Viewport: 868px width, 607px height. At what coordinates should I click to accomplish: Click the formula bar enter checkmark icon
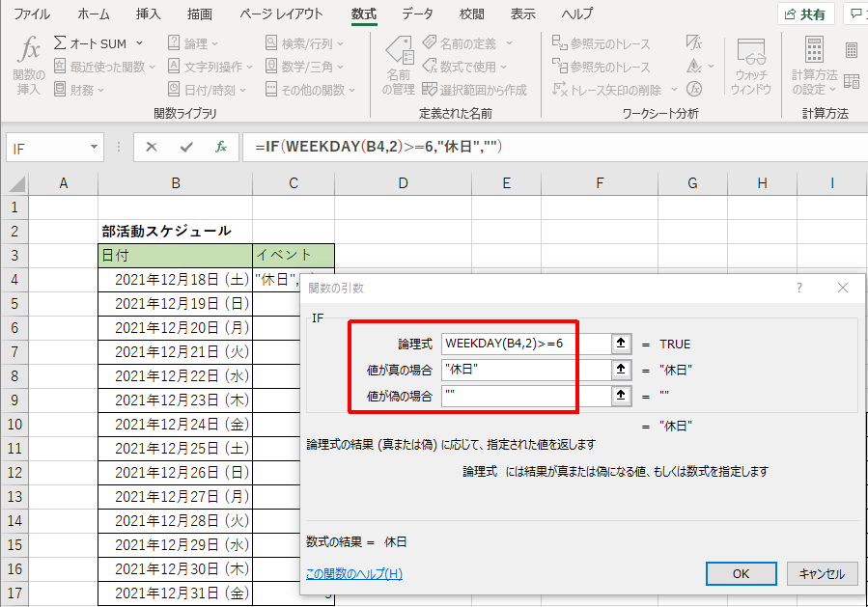coord(186,147)
